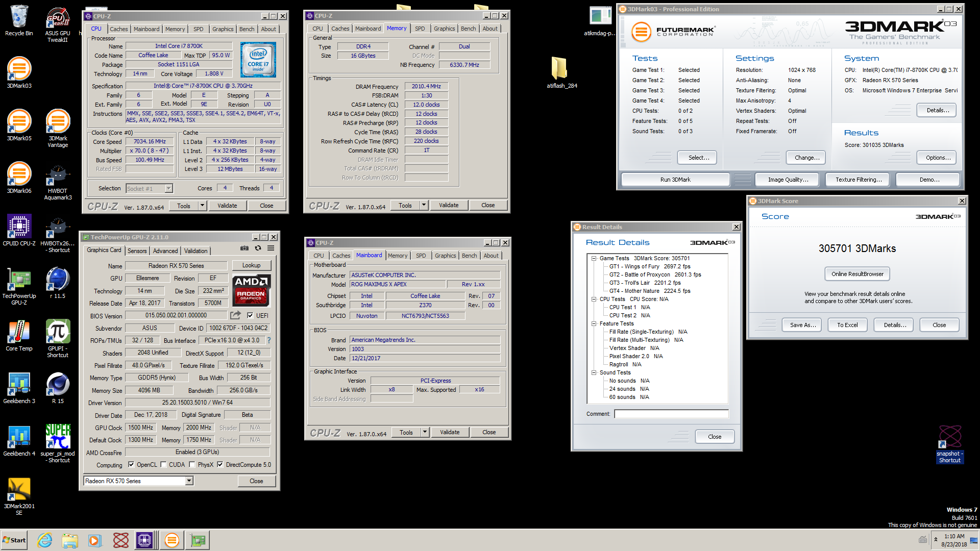This screenshot has width=980, height=551.
Task: Switch to Caches tab in CPU-Z CPU window
Action: (x=119, y=29)
